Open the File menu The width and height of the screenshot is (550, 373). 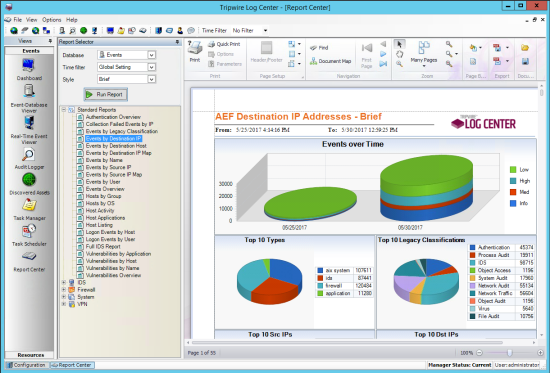pos(18,20)
